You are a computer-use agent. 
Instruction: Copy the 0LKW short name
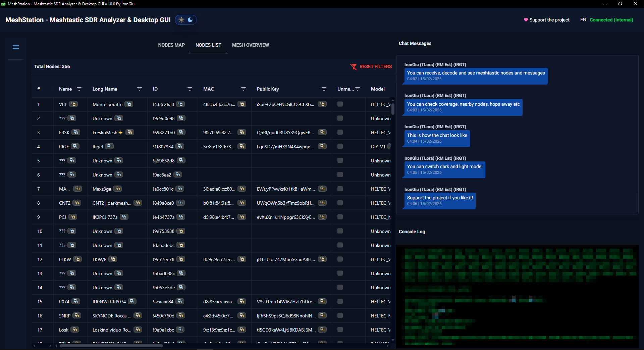coord(77,259)
